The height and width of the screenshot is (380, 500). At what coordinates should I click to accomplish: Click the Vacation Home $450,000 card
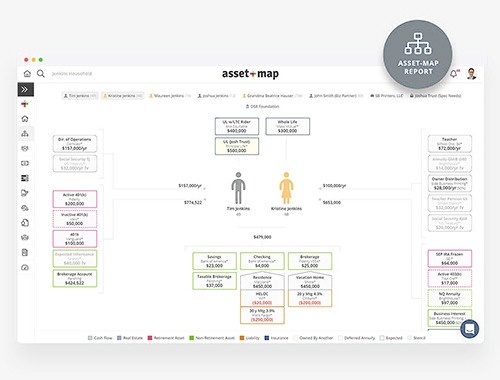click(310, 281)
